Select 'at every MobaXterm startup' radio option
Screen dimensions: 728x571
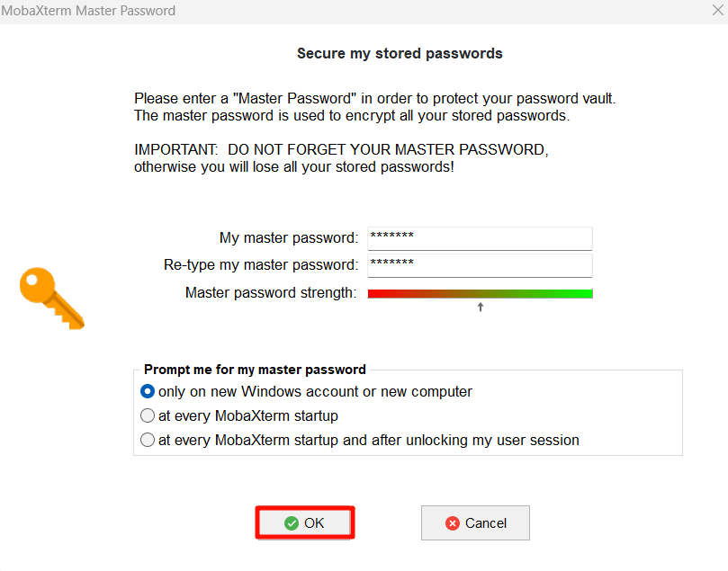148,415
